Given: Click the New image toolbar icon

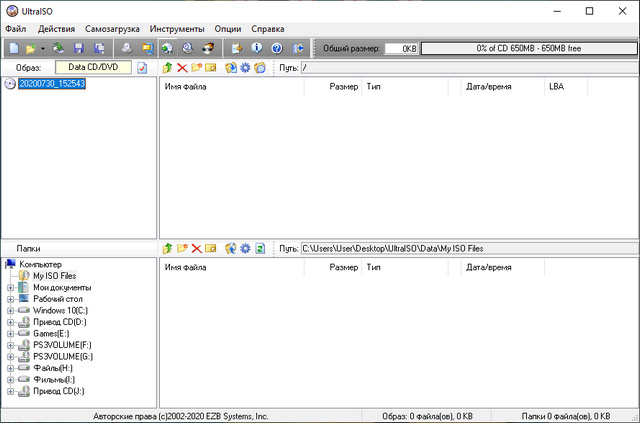Looking at the screenshot, I should pos(13,48).
